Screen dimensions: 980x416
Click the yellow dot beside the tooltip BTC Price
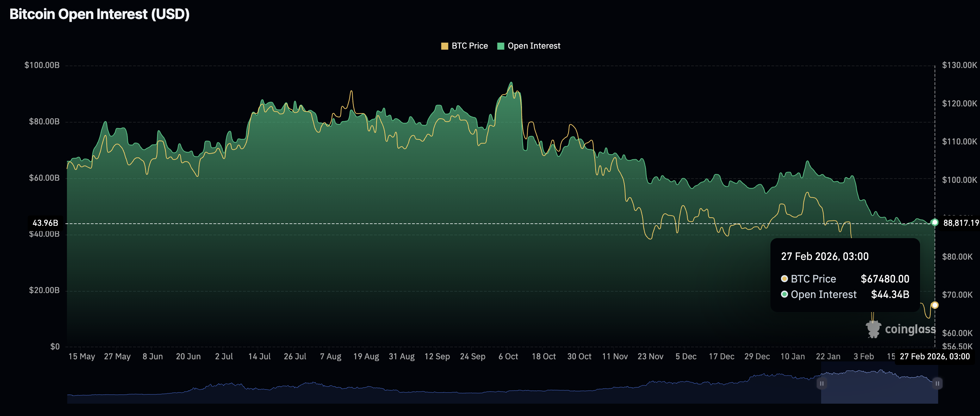pyautogui.click(x=784, y=279)
